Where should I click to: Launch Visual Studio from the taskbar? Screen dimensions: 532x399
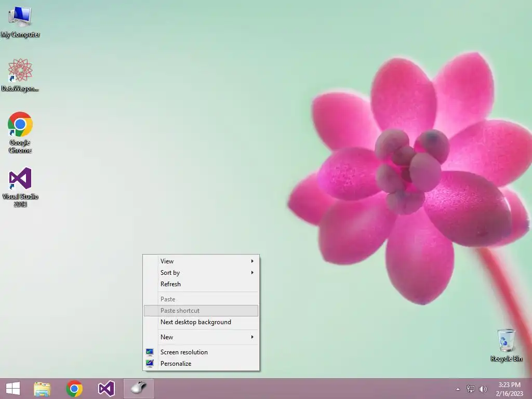pos(107,389)
